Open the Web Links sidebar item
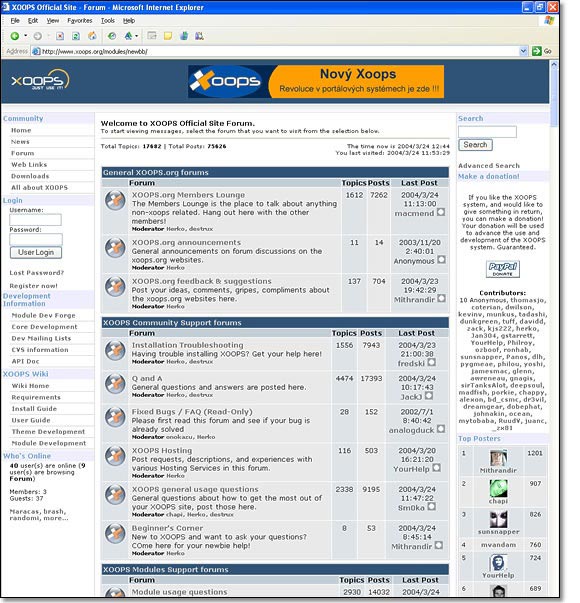This screenshot has width=580, height=603. (29, 165)
